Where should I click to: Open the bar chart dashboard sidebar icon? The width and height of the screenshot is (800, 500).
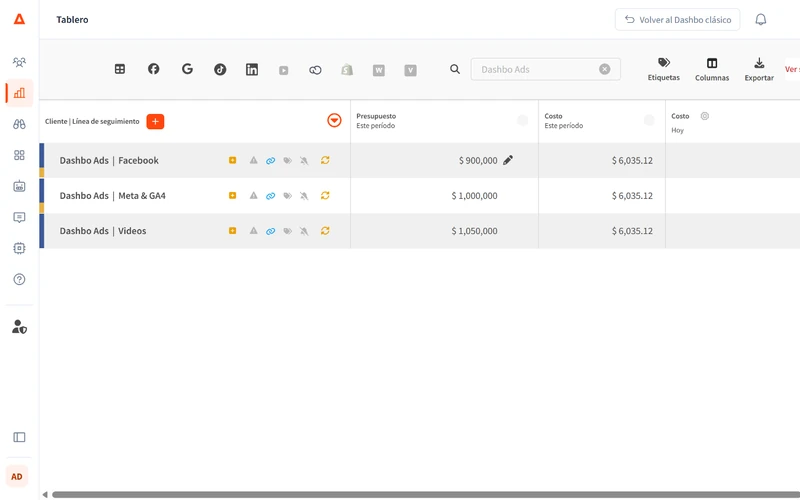tap(19, 93)
